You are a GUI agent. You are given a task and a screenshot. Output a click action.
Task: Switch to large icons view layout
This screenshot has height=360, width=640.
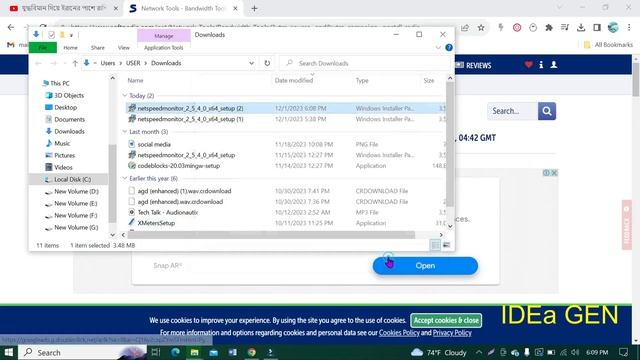[446, 245]
